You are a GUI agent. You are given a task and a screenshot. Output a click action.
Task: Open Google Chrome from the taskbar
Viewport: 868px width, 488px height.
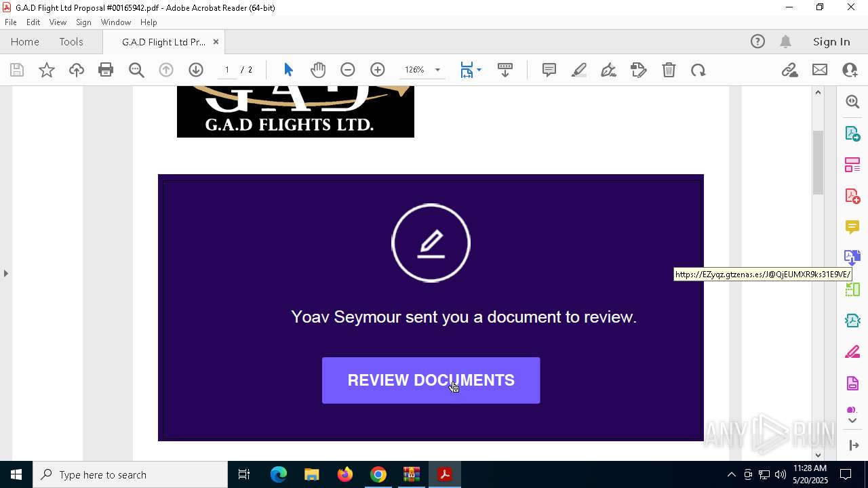378,474
